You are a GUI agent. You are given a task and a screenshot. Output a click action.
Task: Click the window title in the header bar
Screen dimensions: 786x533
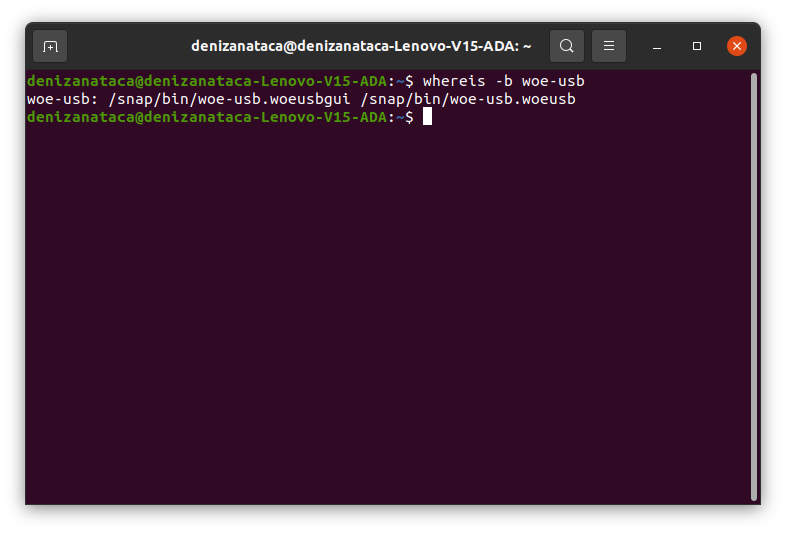point(361,46)
